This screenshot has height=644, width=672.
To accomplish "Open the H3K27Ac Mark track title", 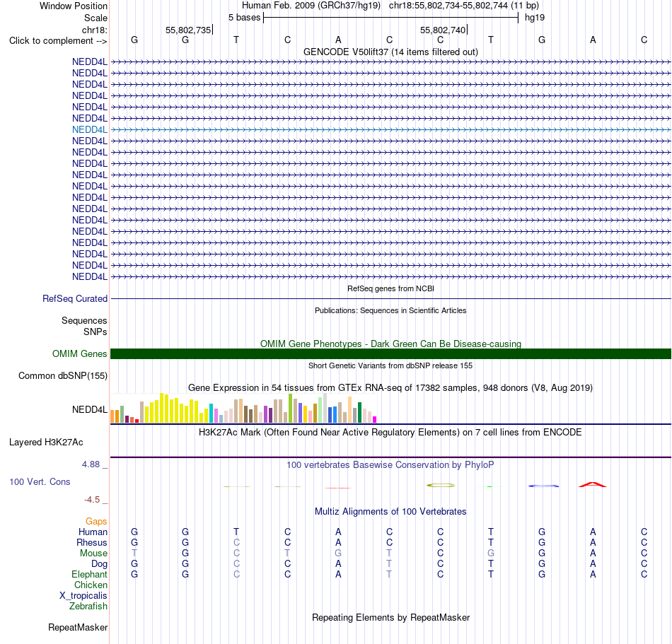I will pos(390,432).
